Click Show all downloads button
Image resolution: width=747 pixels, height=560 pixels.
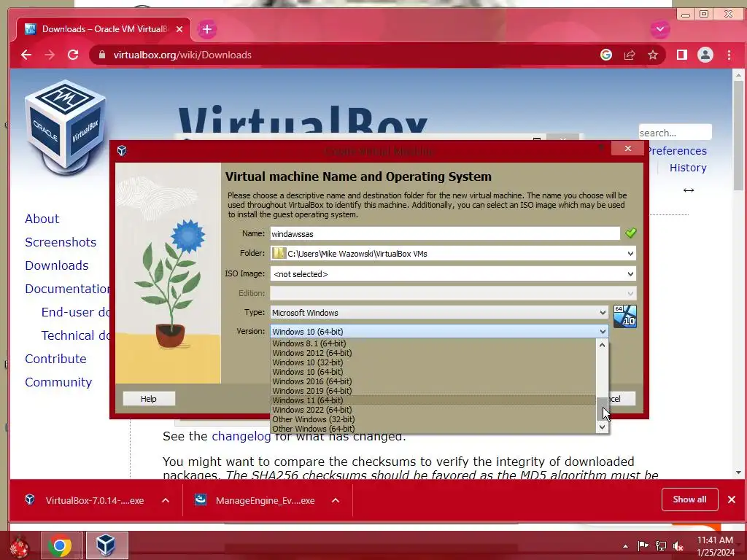pos(689,499)
